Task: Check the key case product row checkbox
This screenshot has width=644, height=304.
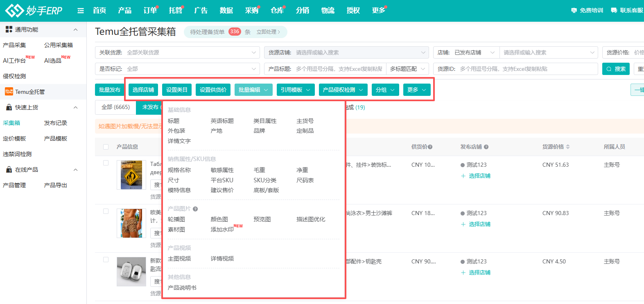Action: 106,260
